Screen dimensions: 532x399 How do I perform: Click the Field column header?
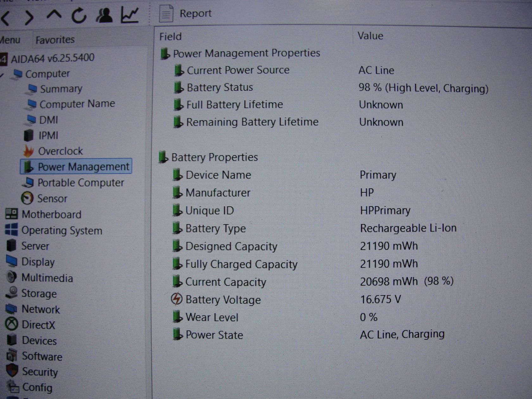170,37
